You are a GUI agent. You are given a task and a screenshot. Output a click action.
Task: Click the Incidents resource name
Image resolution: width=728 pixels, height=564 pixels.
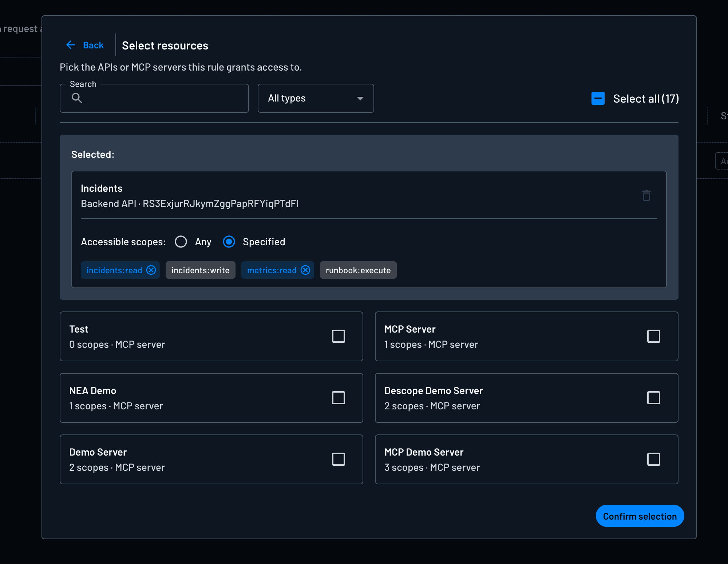click(102, 188)
